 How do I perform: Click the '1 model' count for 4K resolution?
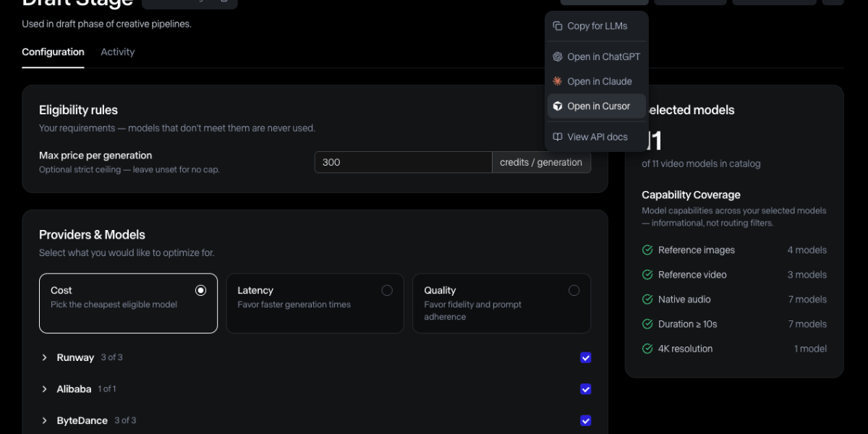point(810,349)
